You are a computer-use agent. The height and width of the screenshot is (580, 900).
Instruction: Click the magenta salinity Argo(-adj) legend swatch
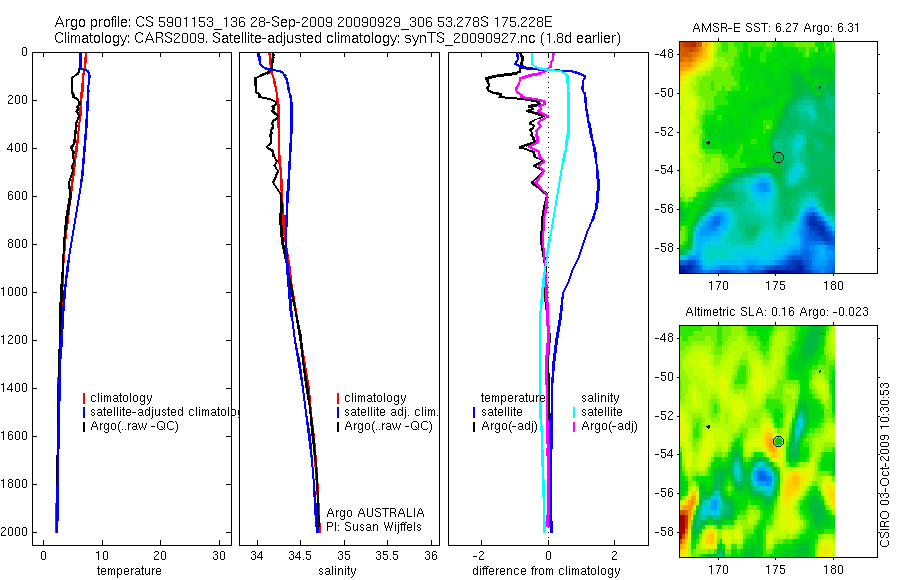click(x=574, y=427)
